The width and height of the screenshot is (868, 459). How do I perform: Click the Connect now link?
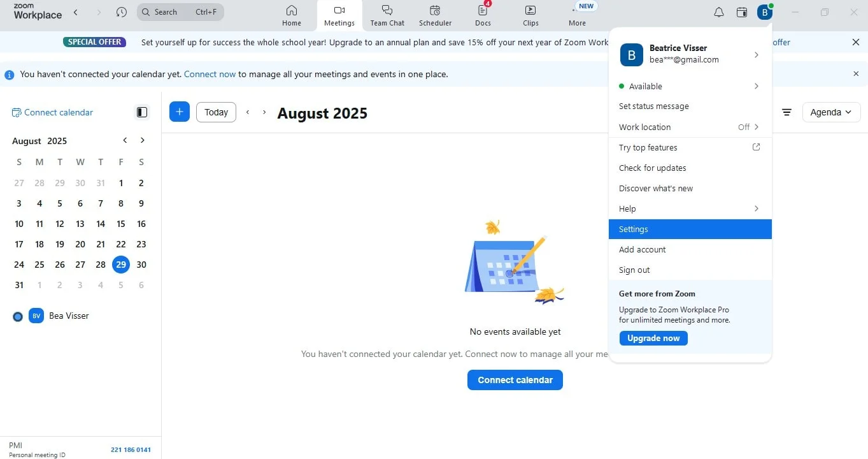pos(210,74)
